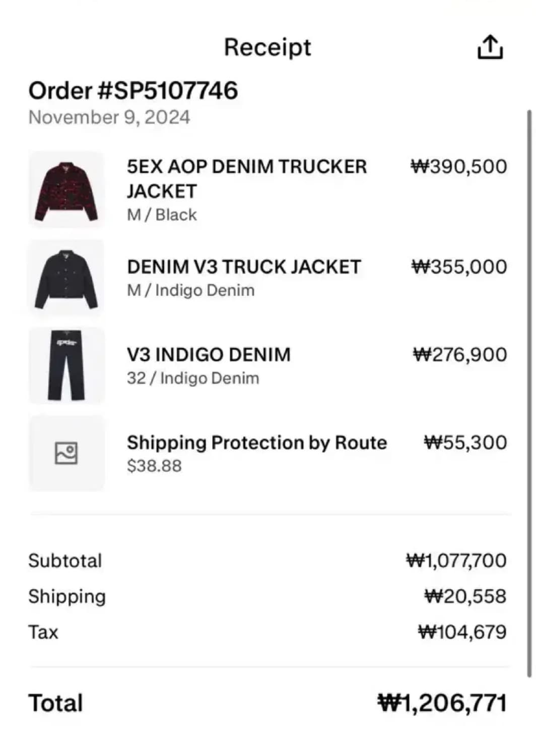Screen dimensions: 536x756
Task: Click the Receipt title at top
Action: pos(267,47)
